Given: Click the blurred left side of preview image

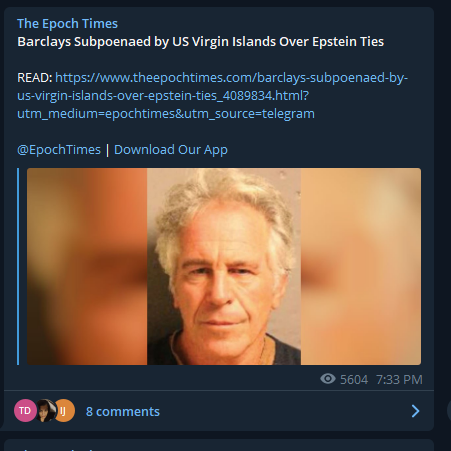Looking at the screenshot, I should [x=87, y=266].
